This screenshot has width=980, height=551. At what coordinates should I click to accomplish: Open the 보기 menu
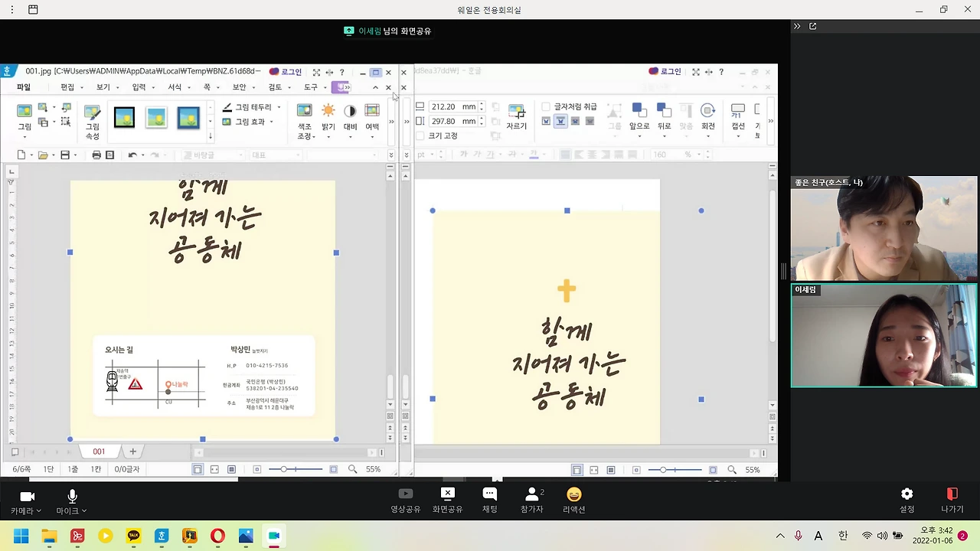tap(103, 87)
